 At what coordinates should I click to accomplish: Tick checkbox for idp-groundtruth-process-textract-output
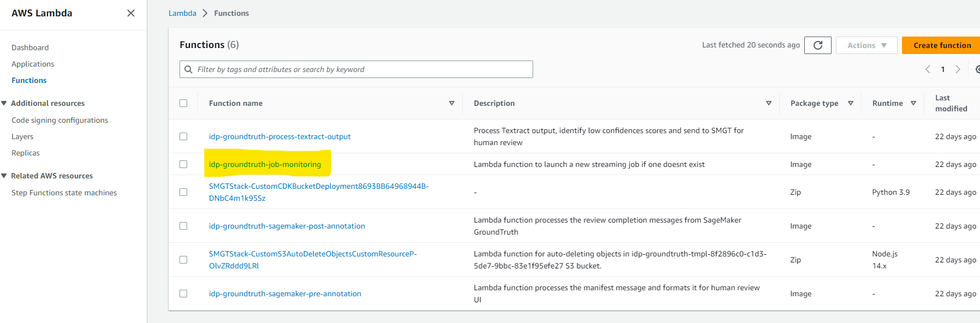tap(183, 136)
